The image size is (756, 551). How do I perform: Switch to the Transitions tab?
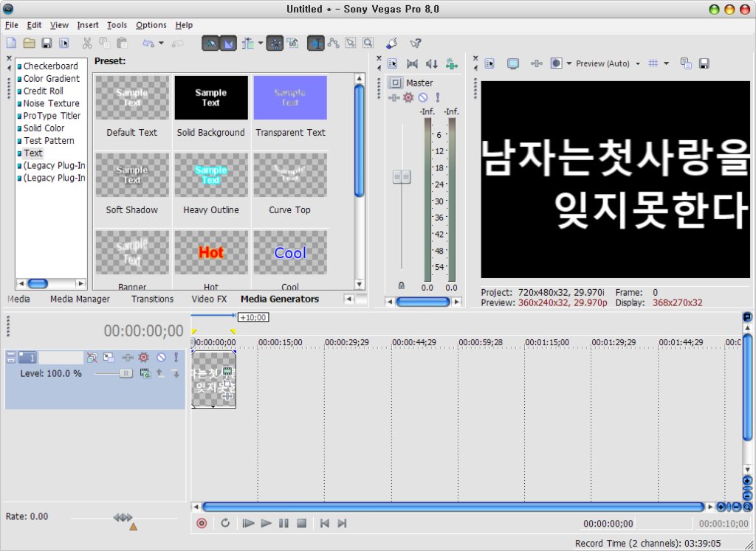(x=152, y=299)
